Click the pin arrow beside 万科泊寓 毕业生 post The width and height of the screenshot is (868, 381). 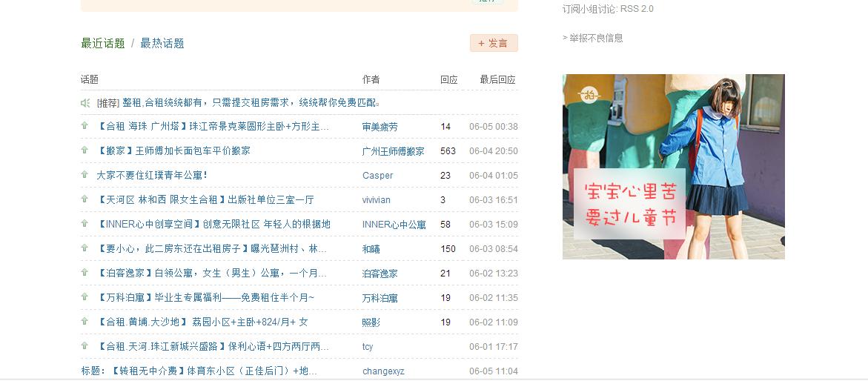tap(85, 296)
